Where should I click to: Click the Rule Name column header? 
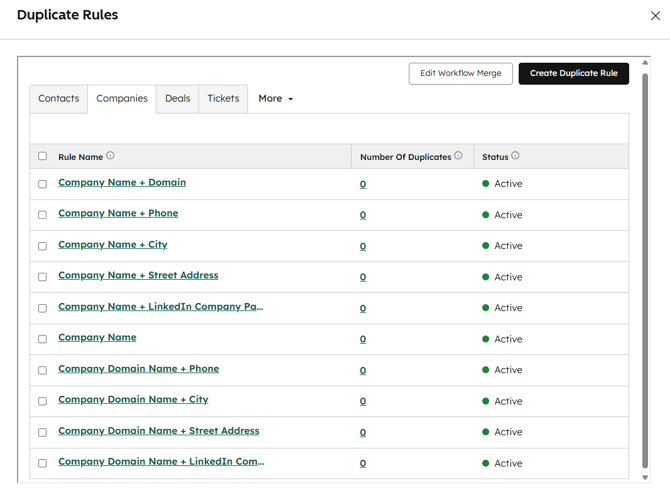[81, 157]
